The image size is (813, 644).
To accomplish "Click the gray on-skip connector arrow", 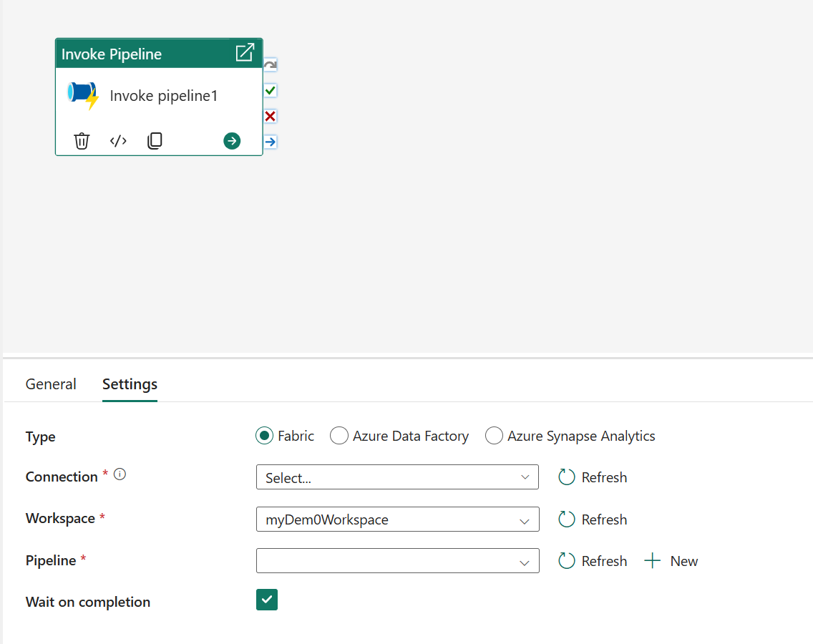I will (270, 66).
